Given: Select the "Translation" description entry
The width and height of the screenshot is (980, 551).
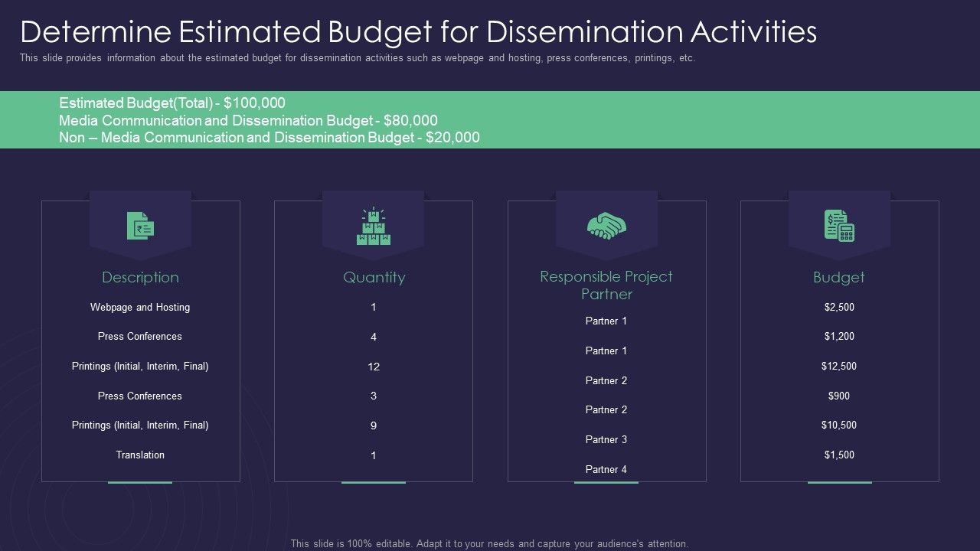Looking at the screenshot, I should coord(140,455).
